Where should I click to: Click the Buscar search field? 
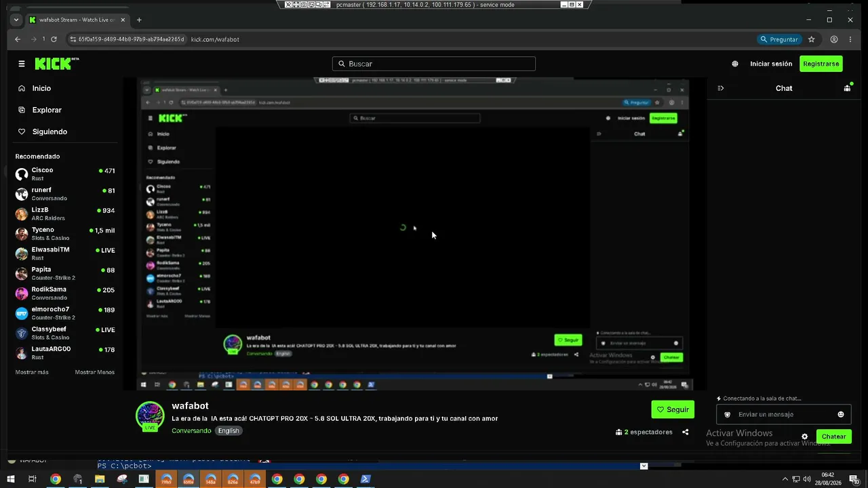(434, 64)
